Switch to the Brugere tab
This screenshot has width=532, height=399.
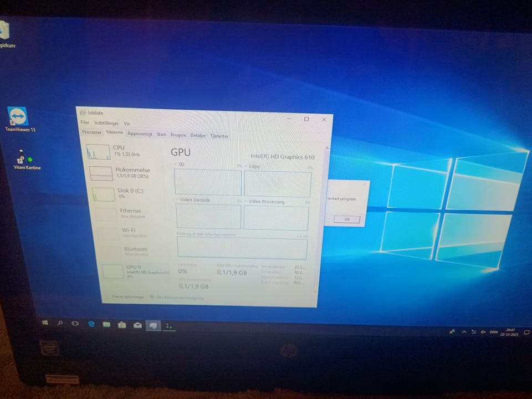178,135
